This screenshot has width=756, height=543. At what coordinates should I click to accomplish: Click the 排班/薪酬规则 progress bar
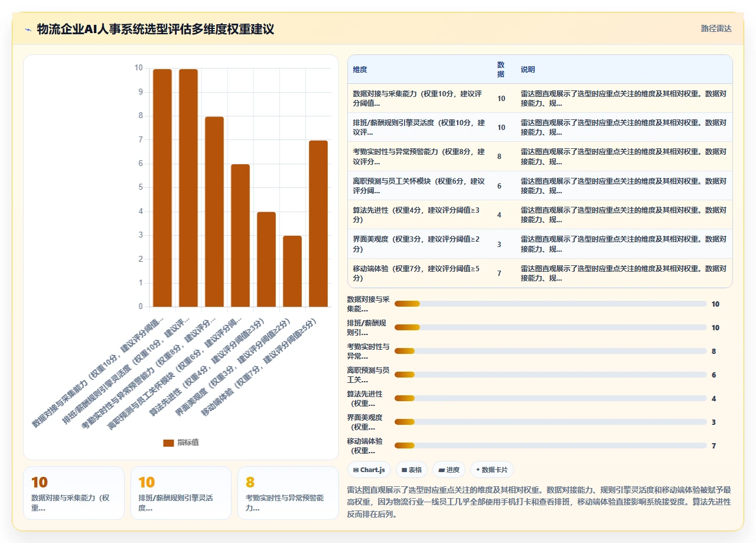pyautogui.click(x=550, y=327)
